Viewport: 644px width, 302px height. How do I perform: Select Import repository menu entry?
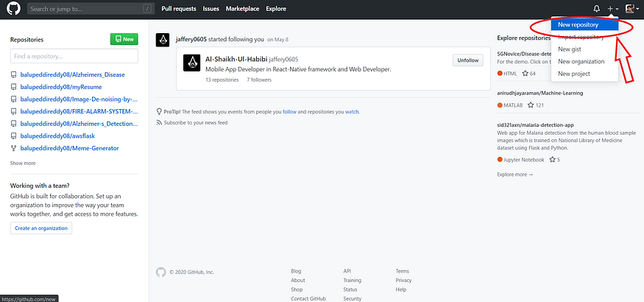584,37
